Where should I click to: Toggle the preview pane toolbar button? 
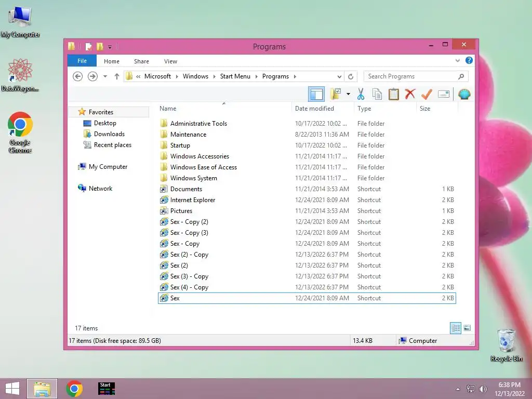[x=316, y=94]
